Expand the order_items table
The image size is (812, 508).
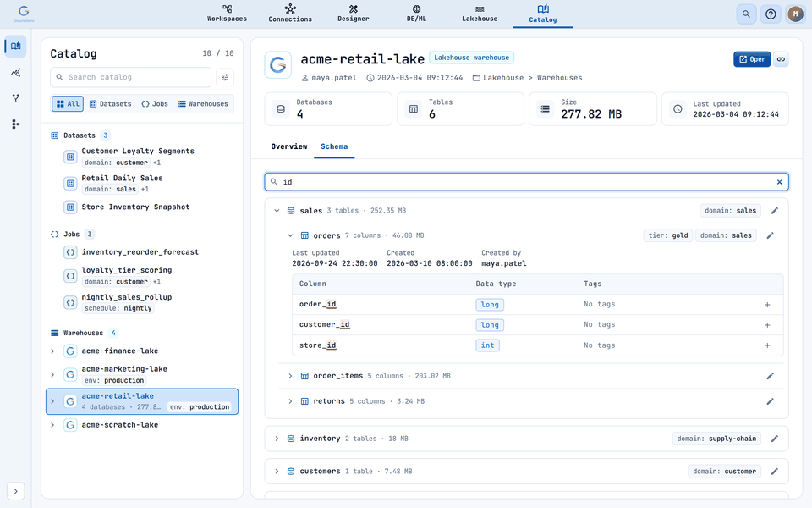point(290,376)
